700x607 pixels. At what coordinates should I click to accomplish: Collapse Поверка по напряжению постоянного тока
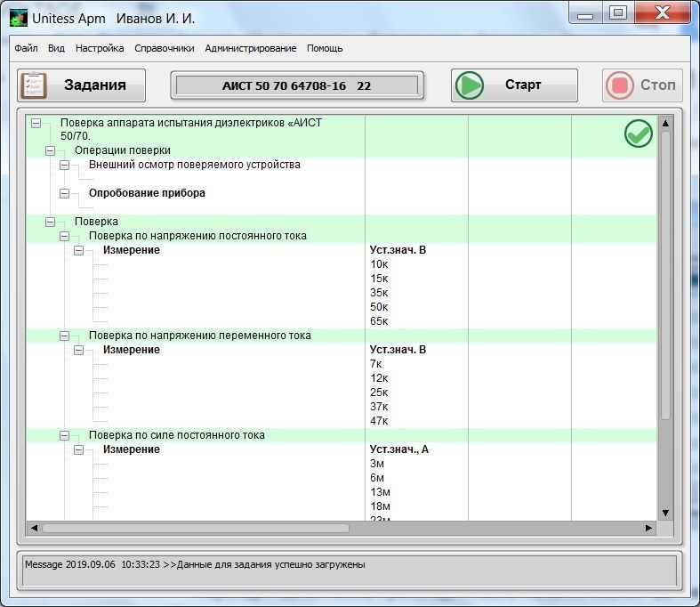coord(64,237)
